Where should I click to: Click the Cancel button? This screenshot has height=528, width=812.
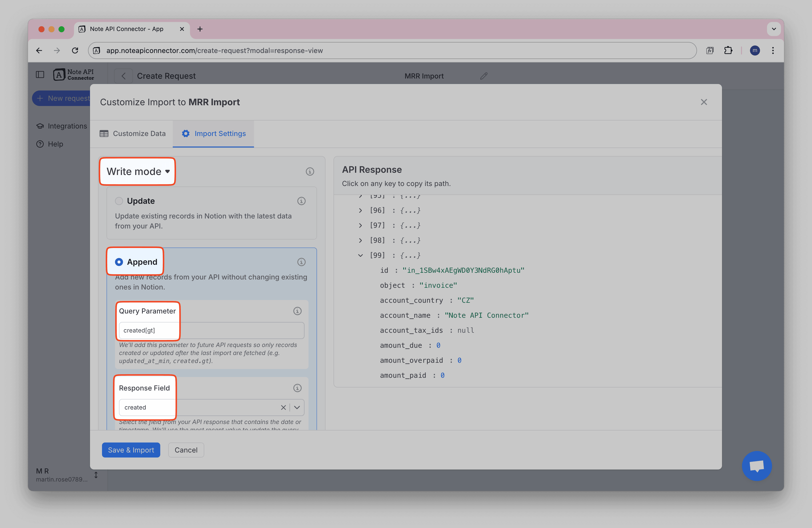186,450
